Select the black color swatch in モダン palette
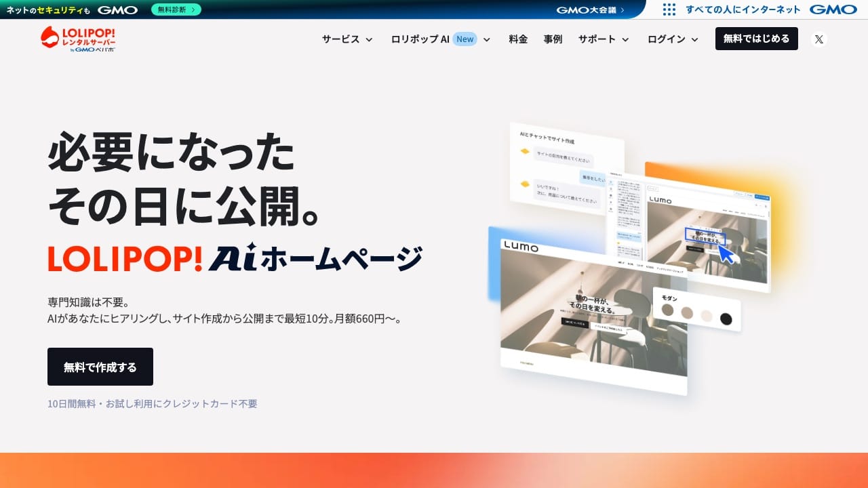This screenshot has width=868, height=488. 726,319
